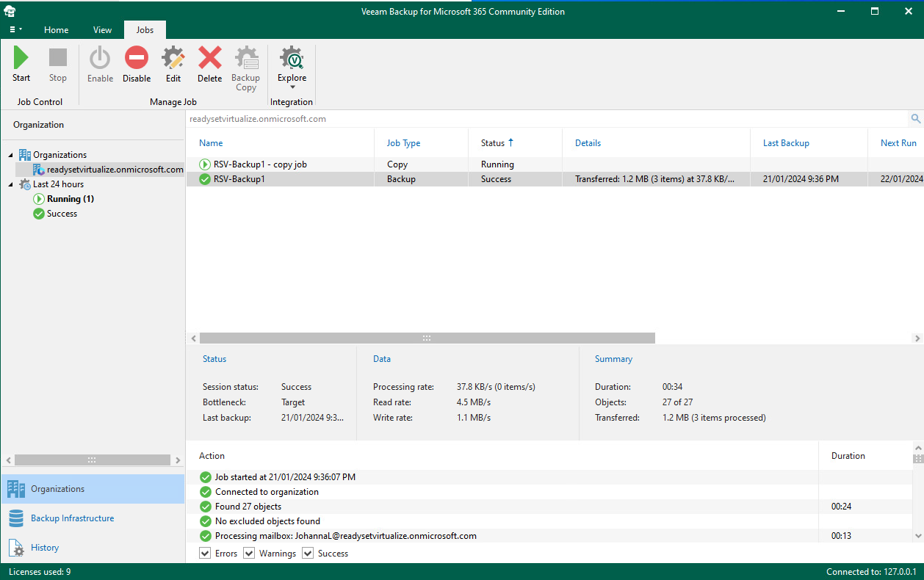Switch to the View tab
This screenshot has width=924, height=580.
pos(102,30)
